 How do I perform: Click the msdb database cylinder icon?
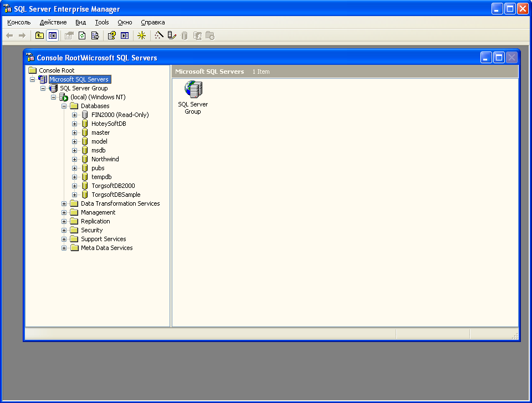[x=85, y=150]
